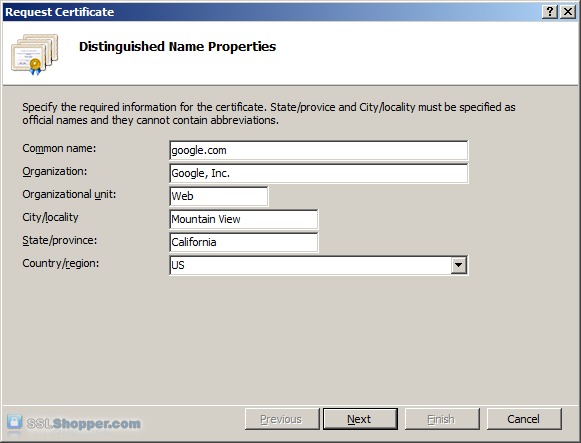Viewport: 581px width, 443px height.
Task: Click the Country/region label
Action: 61,263
